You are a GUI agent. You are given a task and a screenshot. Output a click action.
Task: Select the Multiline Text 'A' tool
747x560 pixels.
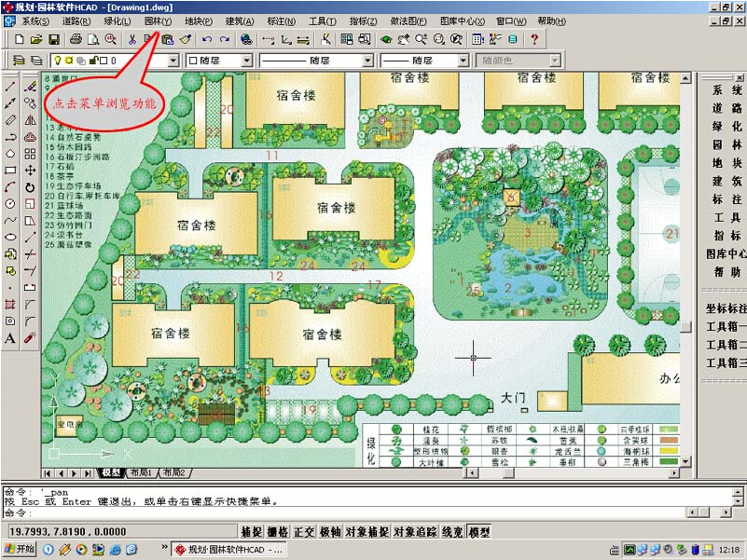tap(10, 338)
